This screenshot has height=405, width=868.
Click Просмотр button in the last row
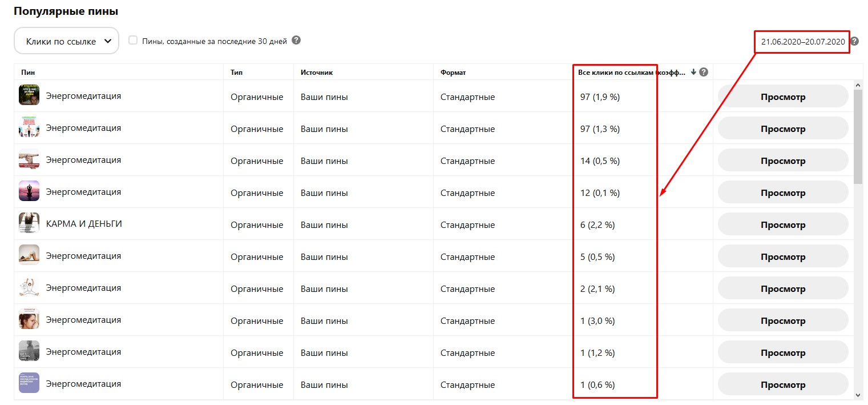point(782,384)
